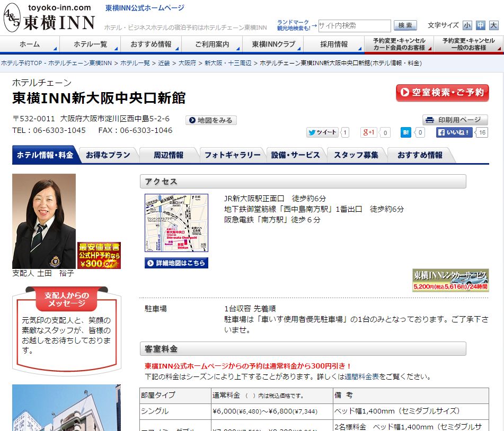Click breadcrumb link ホテル一覧
This screenshot has width=504, height=431.
(x=135, y=63)
